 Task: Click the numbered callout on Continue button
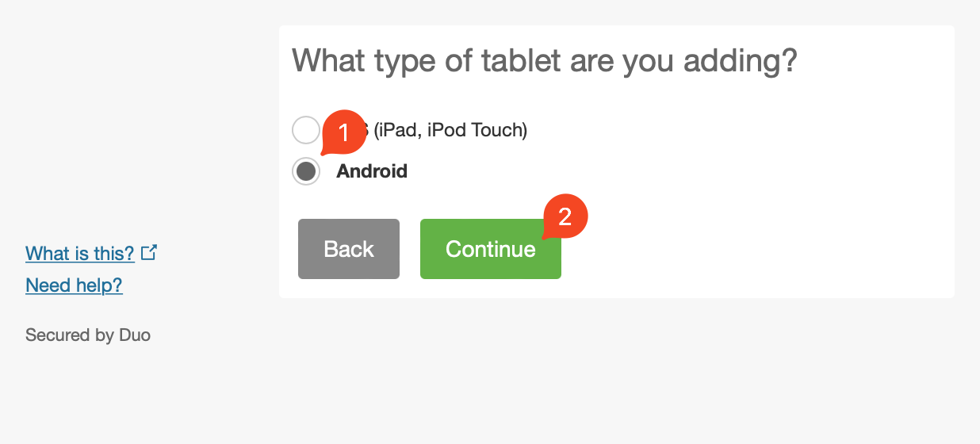pyautogui.click(x=565, y=216)
